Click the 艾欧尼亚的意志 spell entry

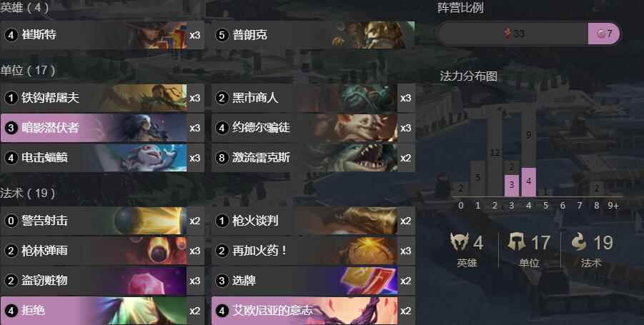(x=313, y=311)
